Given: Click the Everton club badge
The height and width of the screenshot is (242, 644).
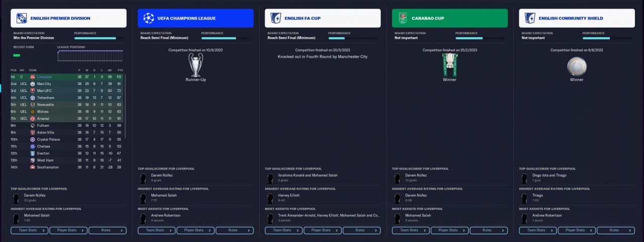Looking at the screenshot, I should 33,153.
